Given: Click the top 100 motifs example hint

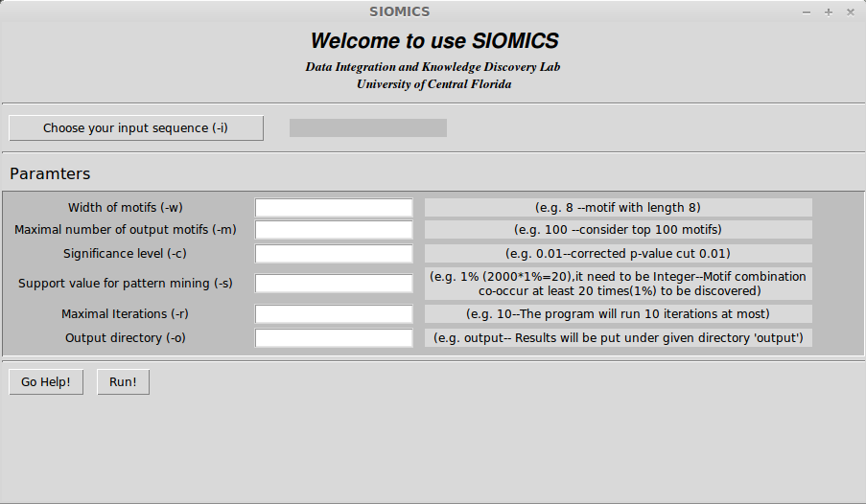Looking at the screenshot, I should [x=618, y=230].
